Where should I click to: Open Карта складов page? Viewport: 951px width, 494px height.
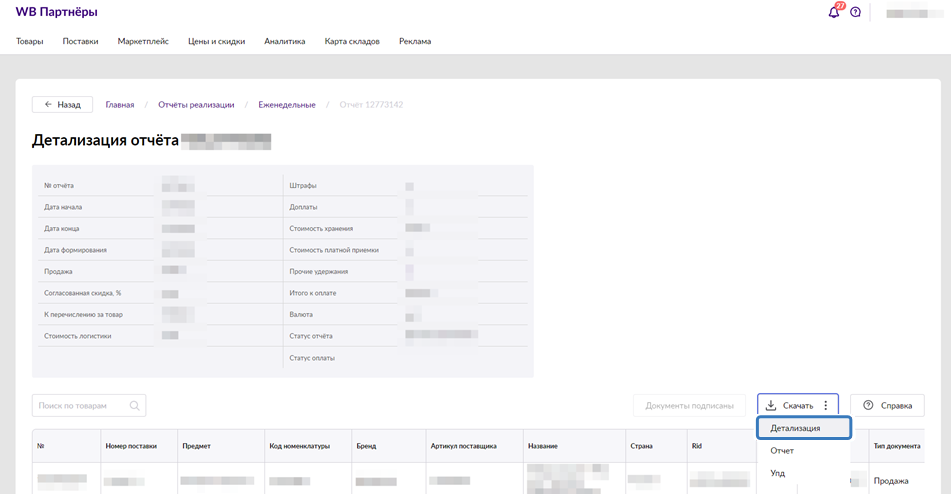pyautogui.click(x=352, y=42)
